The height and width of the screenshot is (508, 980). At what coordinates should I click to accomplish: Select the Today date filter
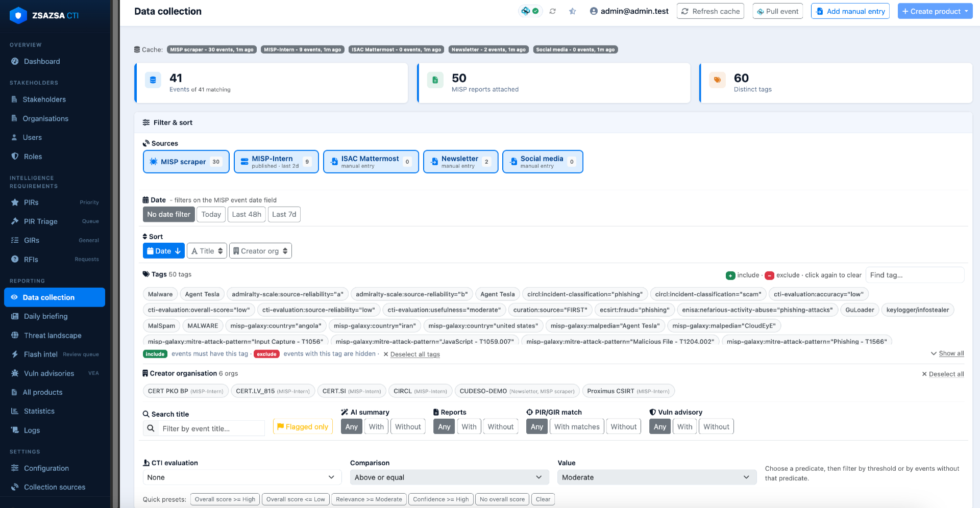pyautogui.click(x=211, y=215)
